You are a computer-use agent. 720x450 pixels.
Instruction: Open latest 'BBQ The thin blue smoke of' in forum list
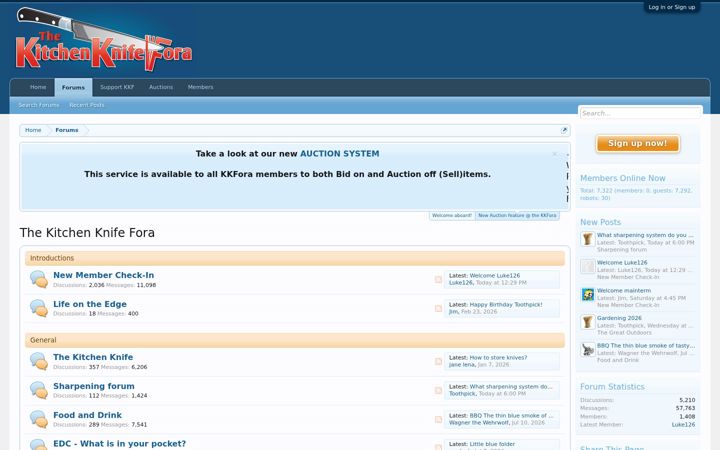point(512,416)
